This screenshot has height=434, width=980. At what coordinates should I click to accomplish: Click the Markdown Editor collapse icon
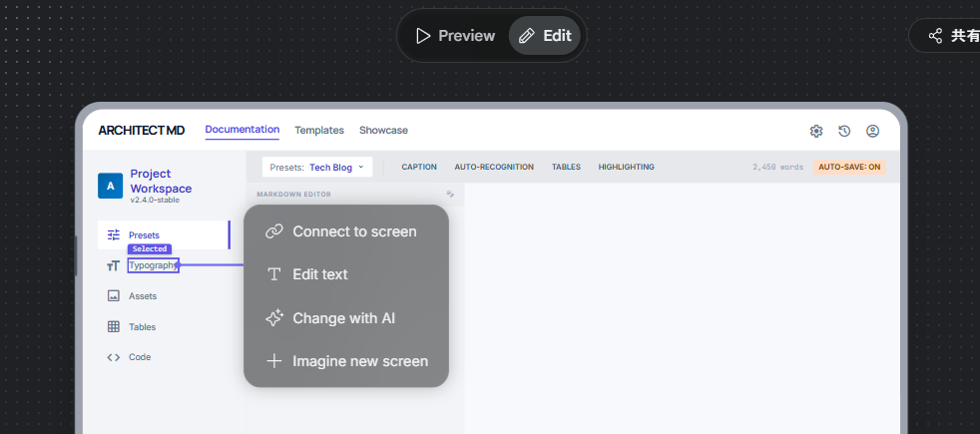click(x=450, y=195)
